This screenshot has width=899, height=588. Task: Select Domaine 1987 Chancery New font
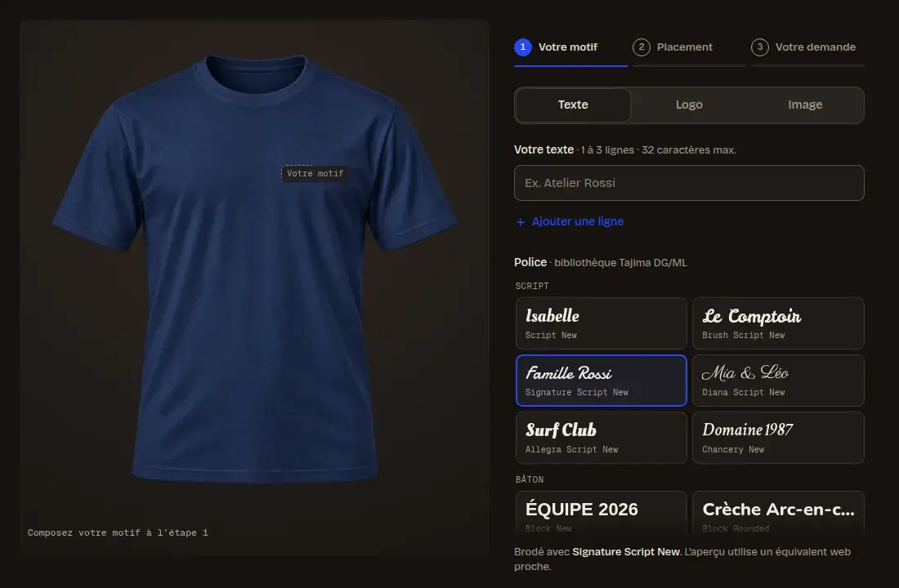click(778, 438)
